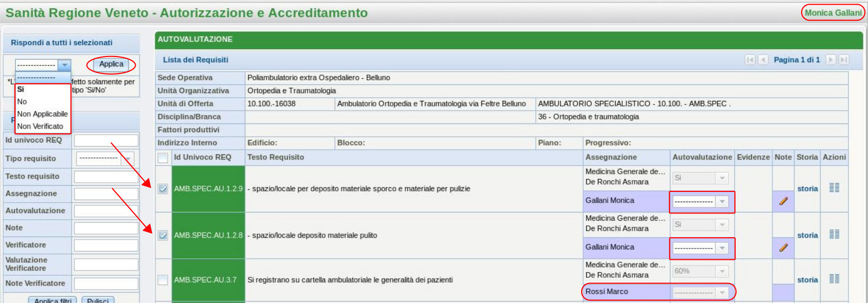Go to the first page of results
Image resolution: width=868 pixels, height=303 pixels.
[x=750, y=60]
